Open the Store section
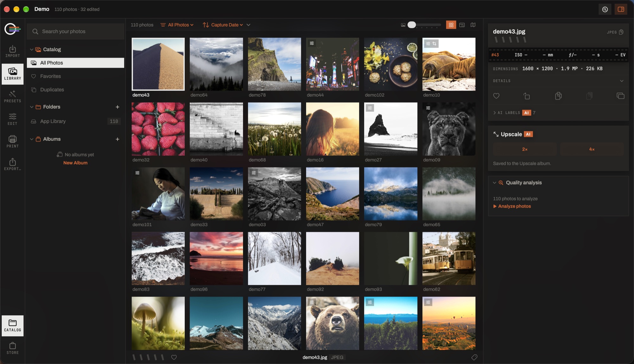 pos(13,348)
